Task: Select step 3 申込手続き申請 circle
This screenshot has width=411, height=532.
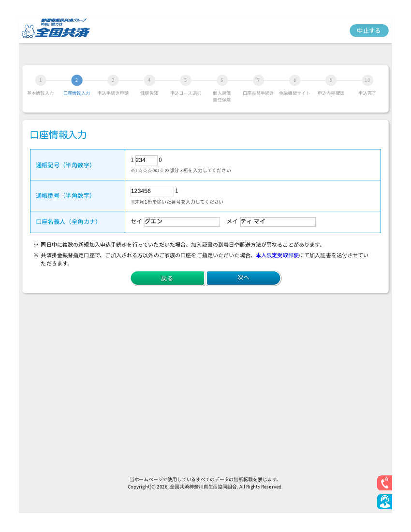Action: point(113,80)
